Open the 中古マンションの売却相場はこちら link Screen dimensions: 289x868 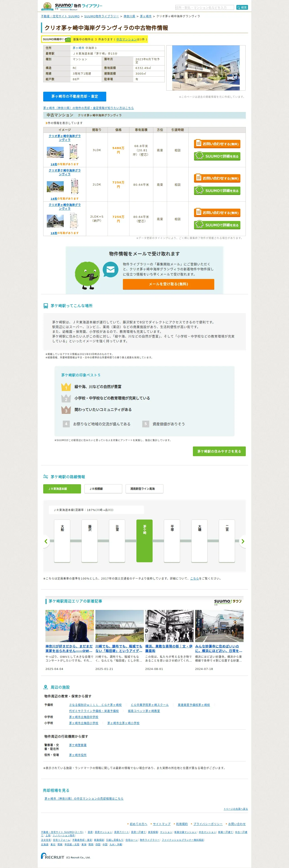84,799
